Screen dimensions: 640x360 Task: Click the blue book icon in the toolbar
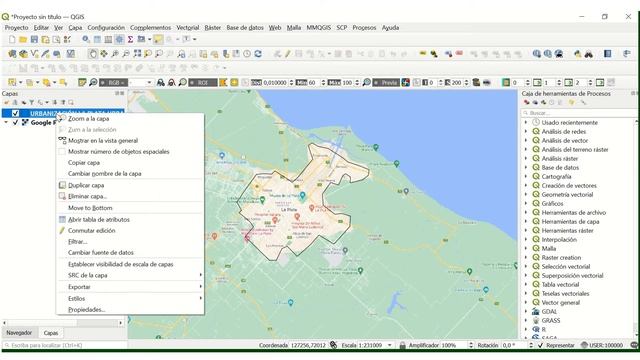coord(608,53)
